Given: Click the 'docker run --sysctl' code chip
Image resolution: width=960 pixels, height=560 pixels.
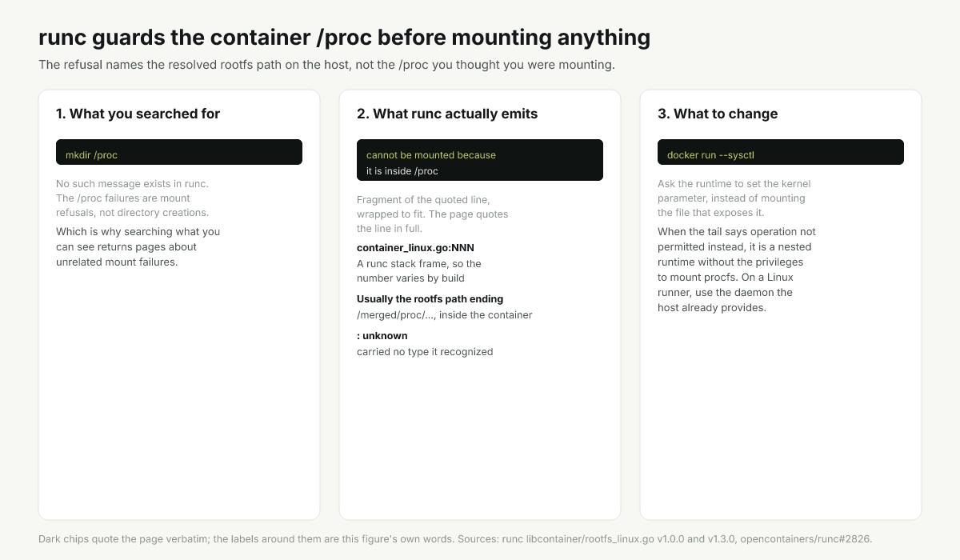Looking at the screenshot, I should click(x=781, y=152).
